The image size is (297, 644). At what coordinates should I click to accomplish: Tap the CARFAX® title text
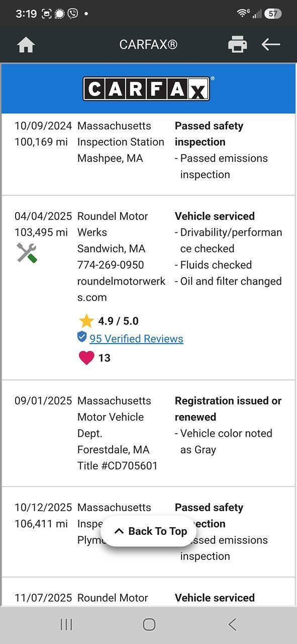coord(148,44)
